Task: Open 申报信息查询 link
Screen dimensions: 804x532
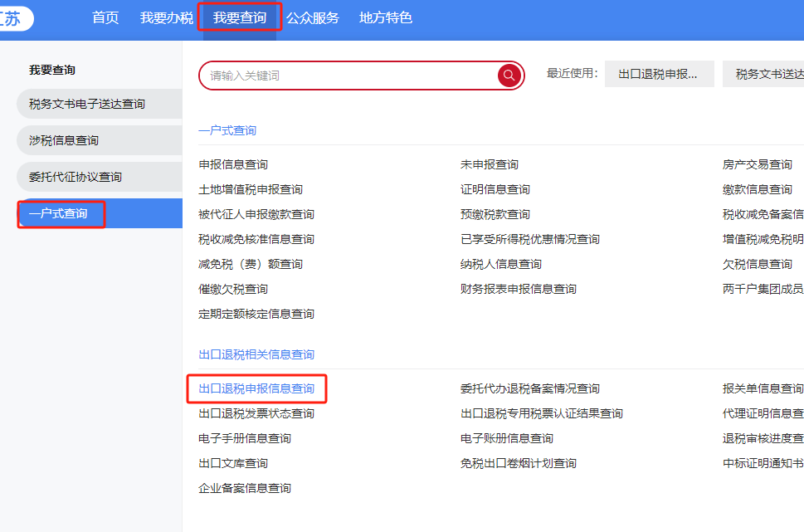Action: (233, 164)
